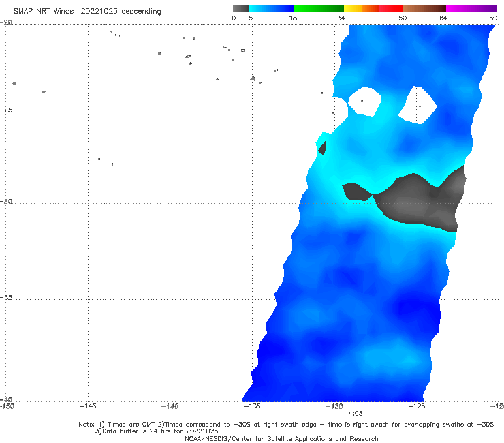Click the longitude axis label "-135"
The height and width of the screenshot is (443, 504).
252,406
